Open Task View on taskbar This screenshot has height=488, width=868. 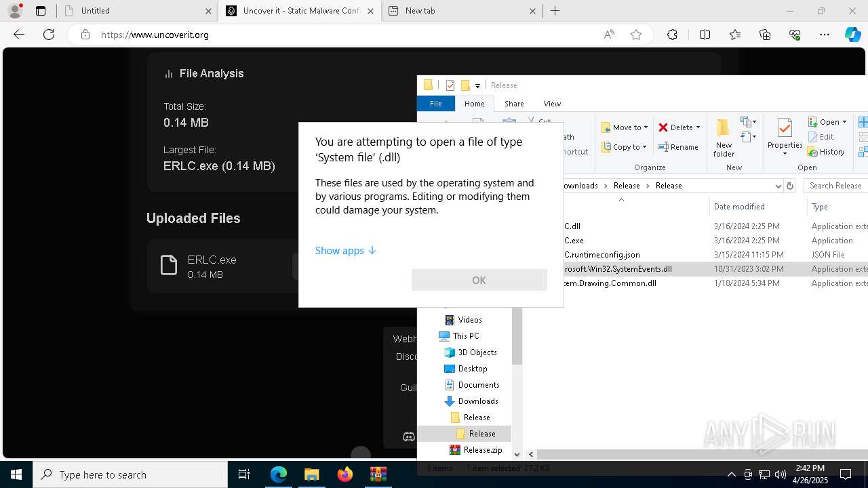tap(244, 474)
